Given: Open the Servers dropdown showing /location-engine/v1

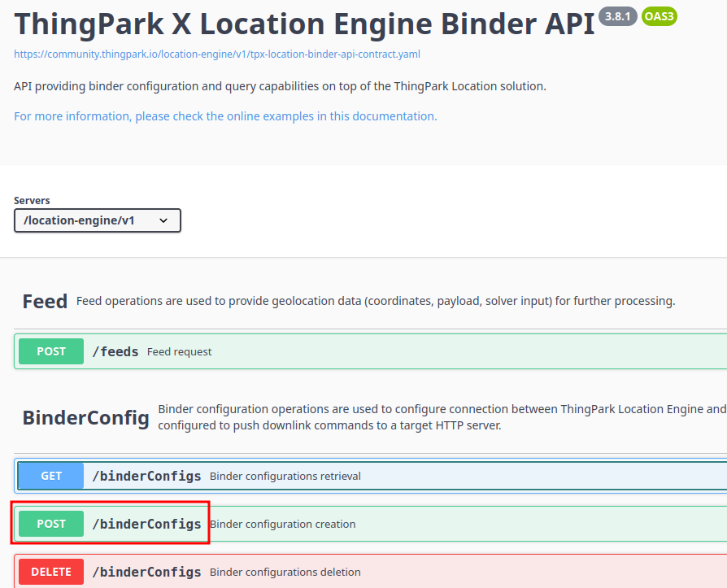Looking at the screenshot, I should coord(98,220).
